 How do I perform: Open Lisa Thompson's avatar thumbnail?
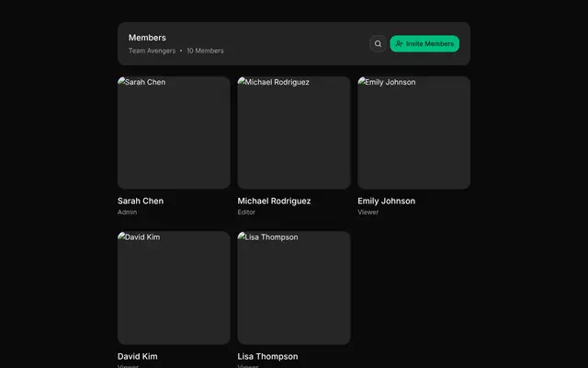click(294, 288)
